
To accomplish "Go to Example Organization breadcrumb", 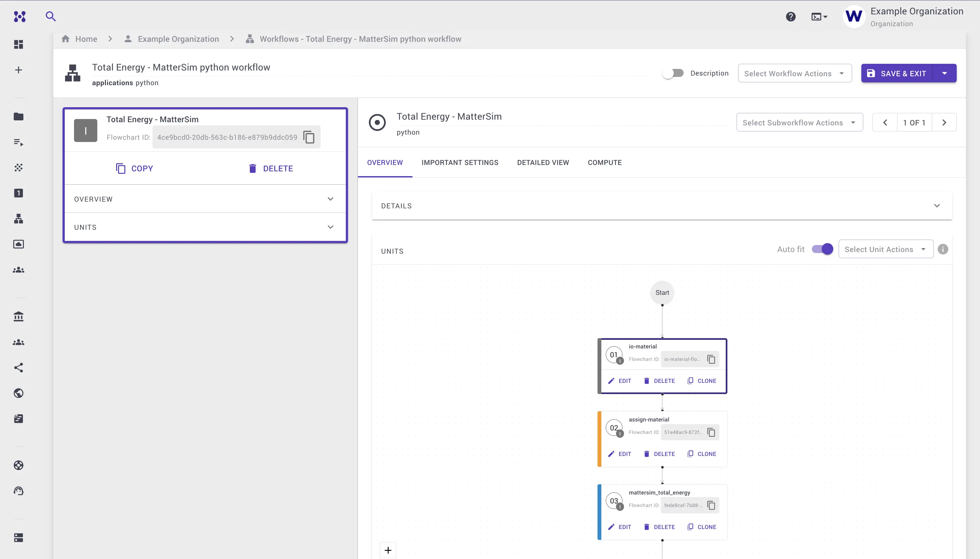I will (172, 39).
